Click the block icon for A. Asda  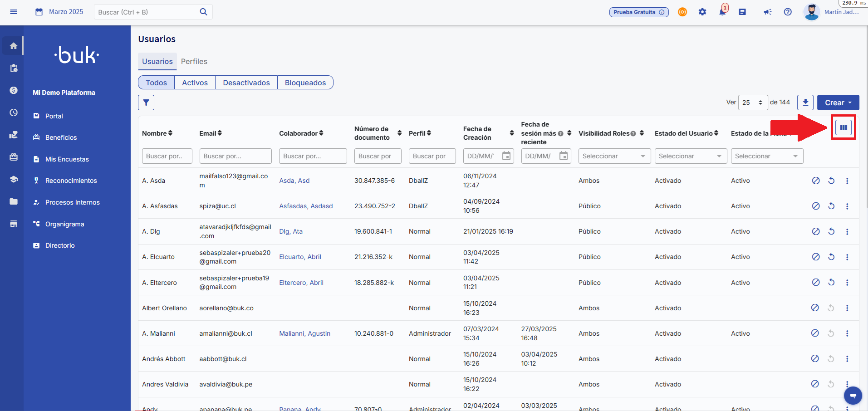[815, 181]
